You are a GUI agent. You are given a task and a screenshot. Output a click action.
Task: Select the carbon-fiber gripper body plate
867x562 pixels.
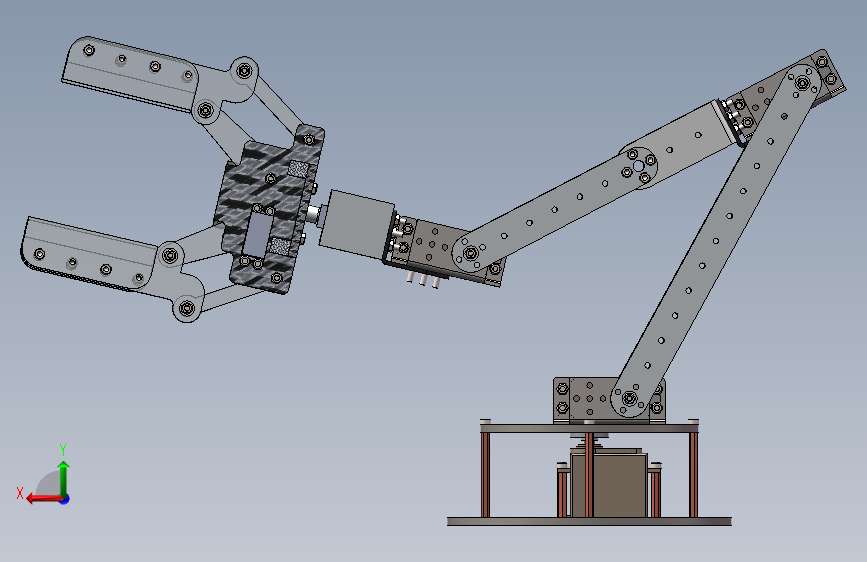pyautogui.click(x=269, y=209)
